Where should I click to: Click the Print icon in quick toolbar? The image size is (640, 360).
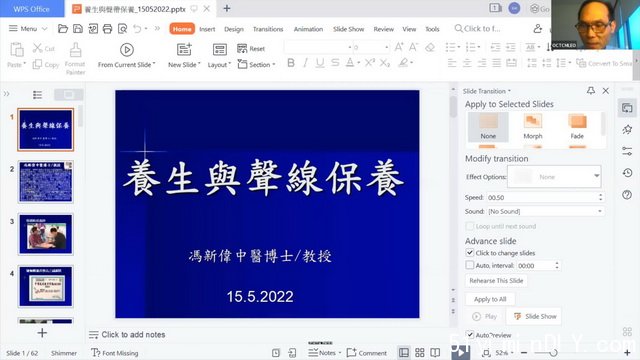[x=107, y=29]
